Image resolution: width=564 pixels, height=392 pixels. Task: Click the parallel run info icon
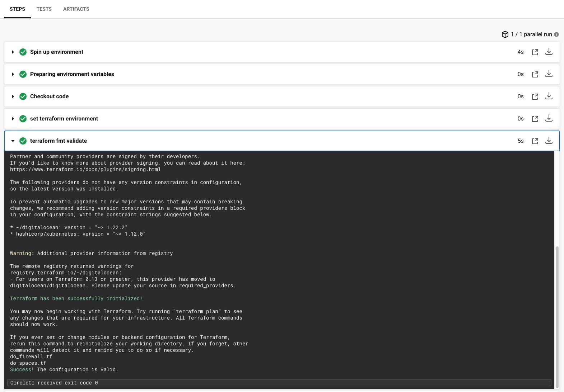coord(556,34)
